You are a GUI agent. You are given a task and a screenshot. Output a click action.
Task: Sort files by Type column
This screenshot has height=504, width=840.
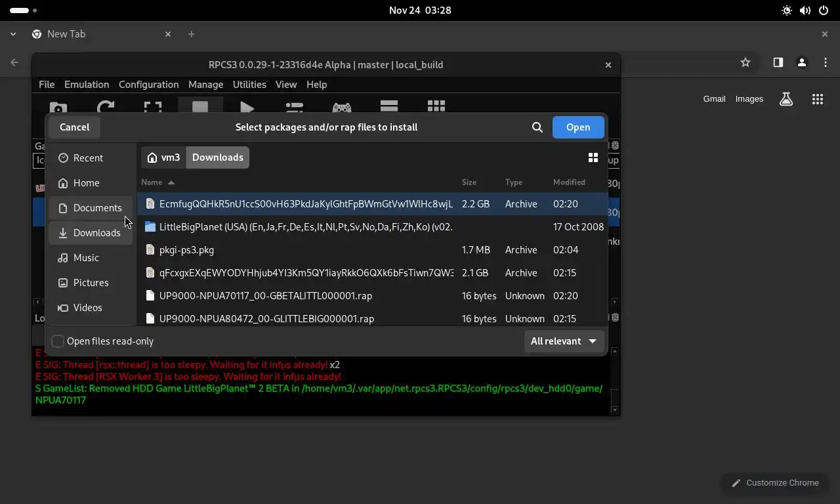coord(514,182)
